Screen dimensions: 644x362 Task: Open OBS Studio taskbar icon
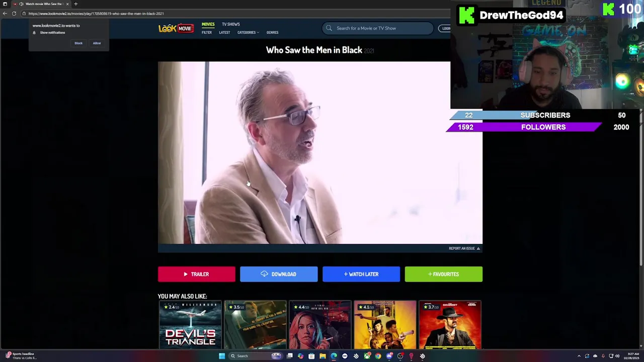(400, 356)
